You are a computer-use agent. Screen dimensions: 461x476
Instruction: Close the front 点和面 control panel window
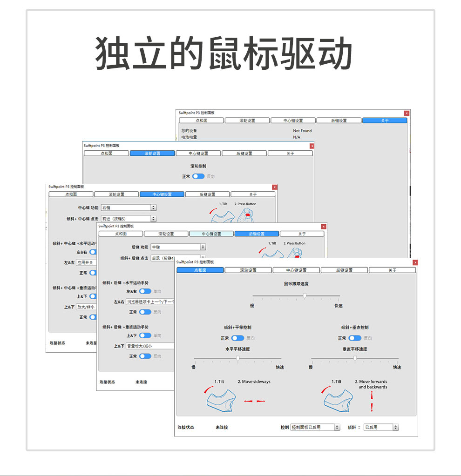(415, 262)
